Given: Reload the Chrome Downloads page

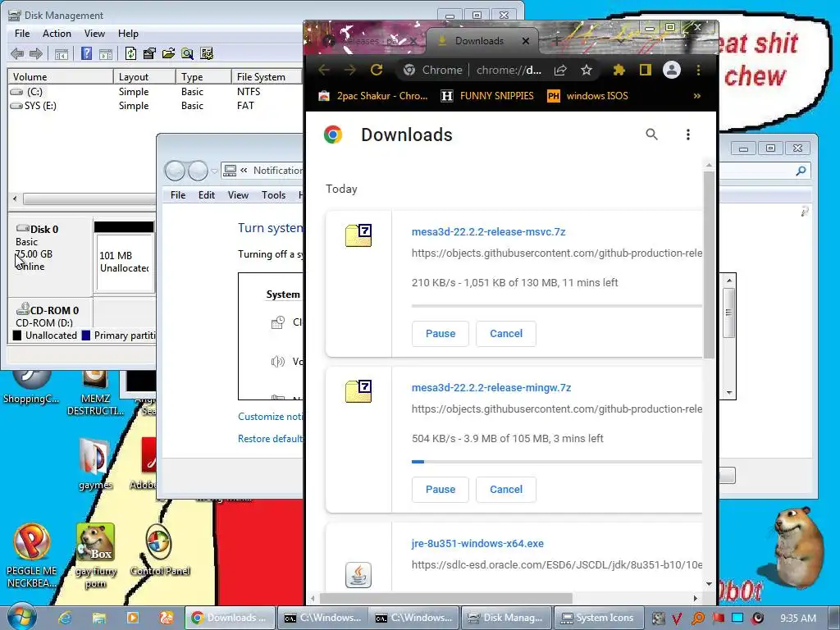Looking at the screenshot, I should (377, 70).
